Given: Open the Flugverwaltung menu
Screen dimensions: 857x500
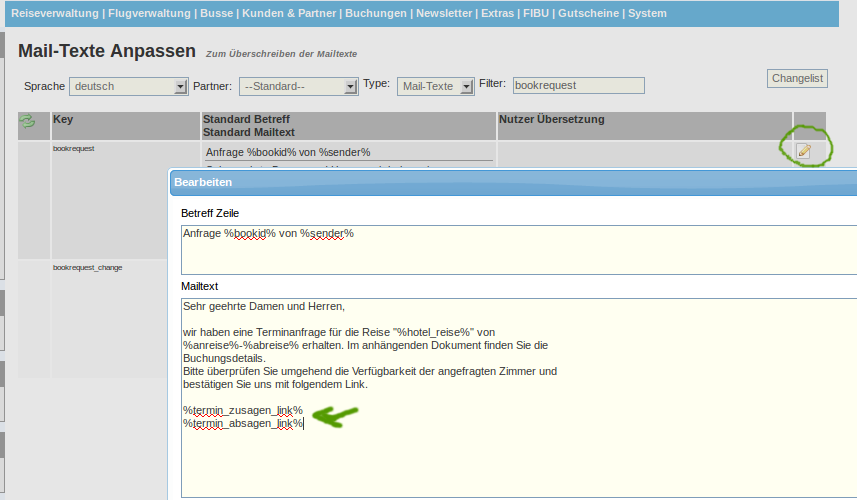Looking at the screenshot, I should click(149, 14).
